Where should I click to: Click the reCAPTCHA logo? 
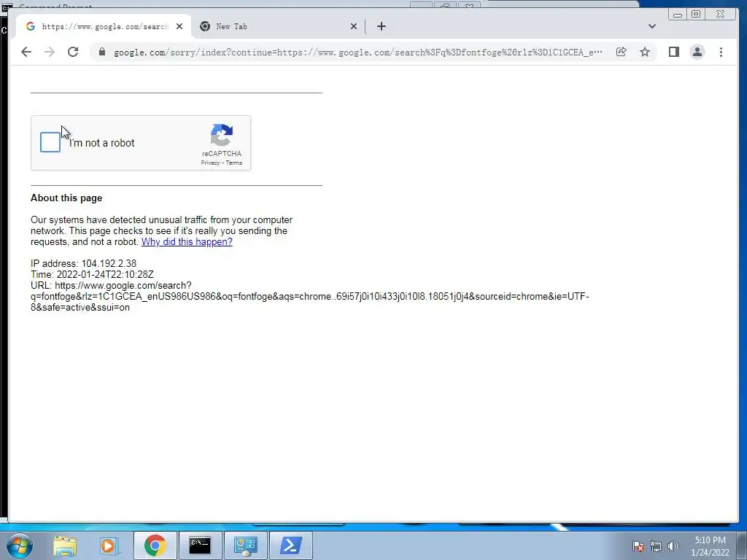click(x=222, y=135)
